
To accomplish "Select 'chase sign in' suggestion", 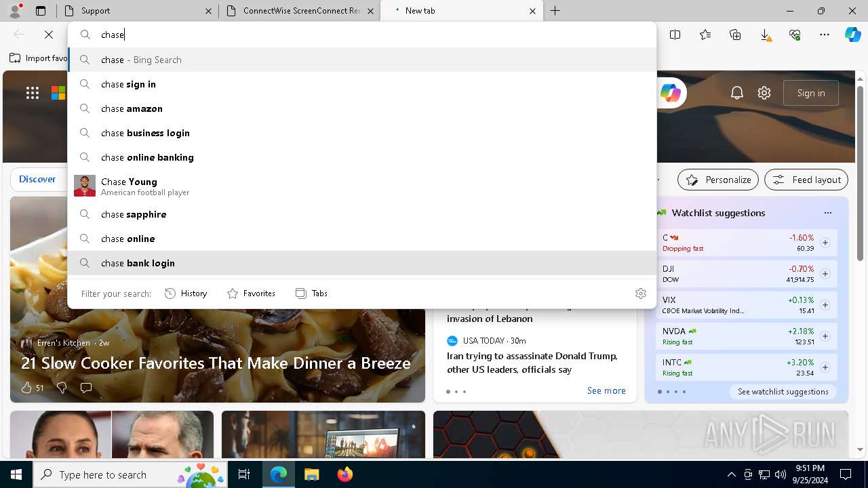I will click(x=362, y=84).
